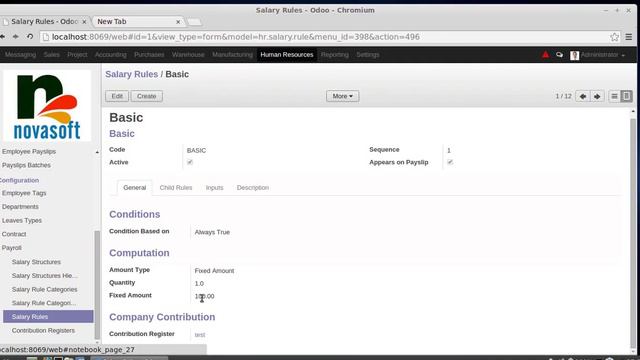
Task: Open Salary Rule Categories in sidebar
Action: (x=44, y=289)
